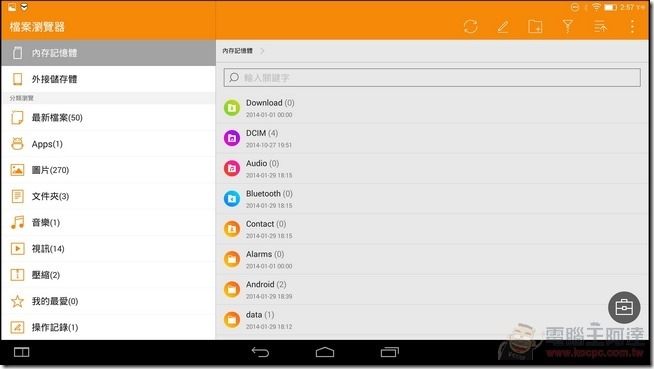Screen dimensions: 654x369
Task: Tap the floating toolbox button
Action: 624,308
